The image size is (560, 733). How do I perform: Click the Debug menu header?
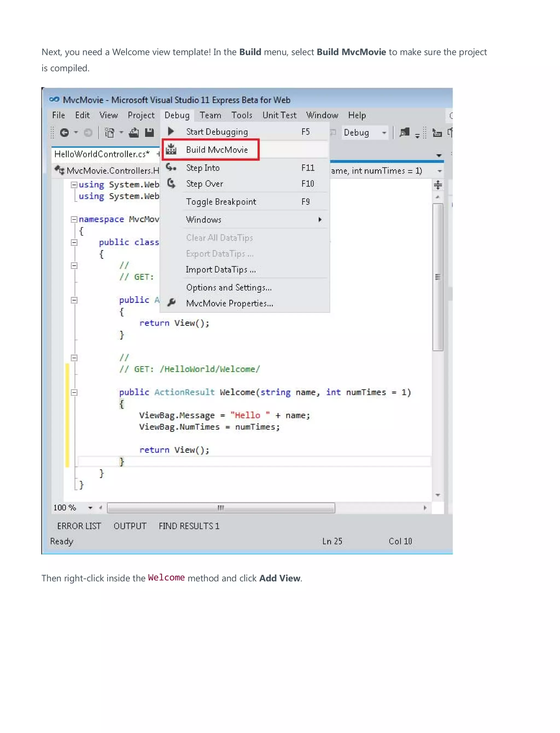pyautogui.click(x=177, y=115)
